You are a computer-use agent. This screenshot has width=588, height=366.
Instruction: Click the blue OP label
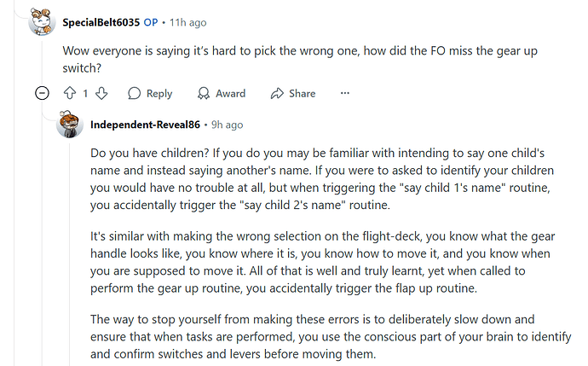point(151,22)
